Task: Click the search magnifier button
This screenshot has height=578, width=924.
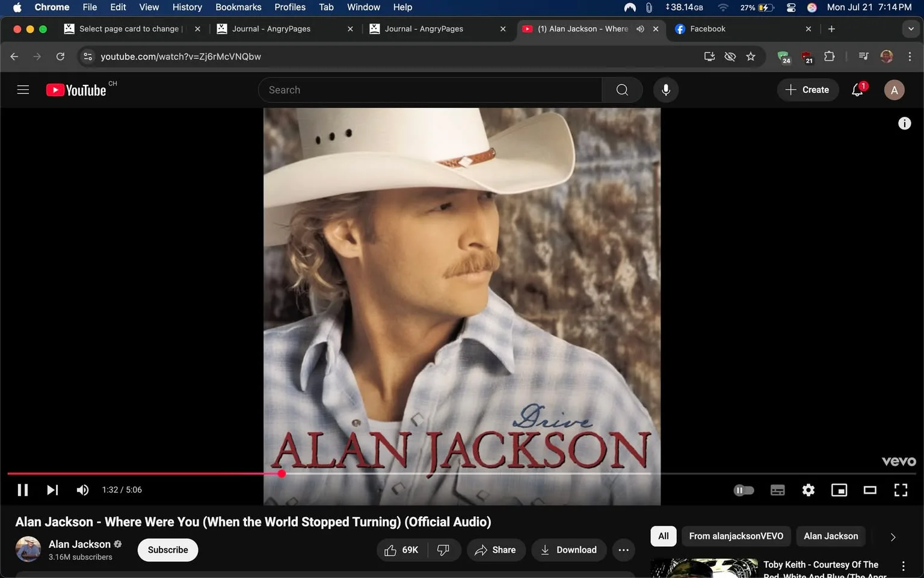Action: click(622, 90)
